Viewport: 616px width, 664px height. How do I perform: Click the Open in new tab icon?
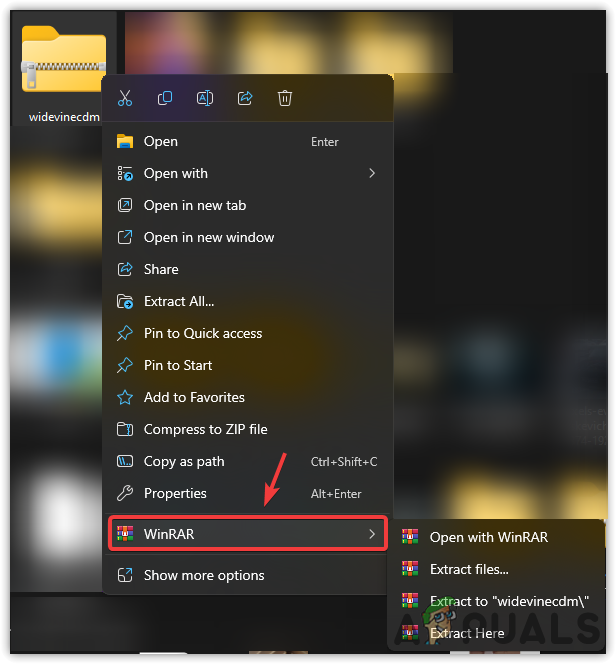[125, 205]
